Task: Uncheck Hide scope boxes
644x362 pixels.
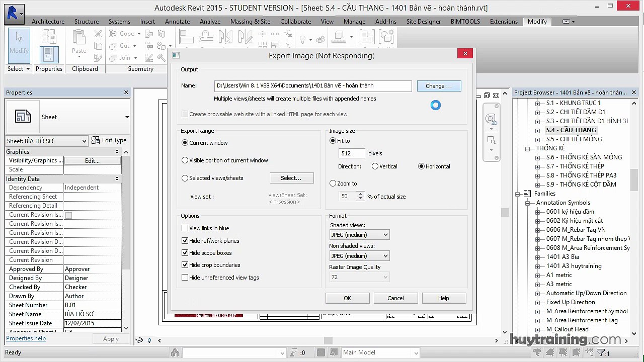Action: pos(185,253)
